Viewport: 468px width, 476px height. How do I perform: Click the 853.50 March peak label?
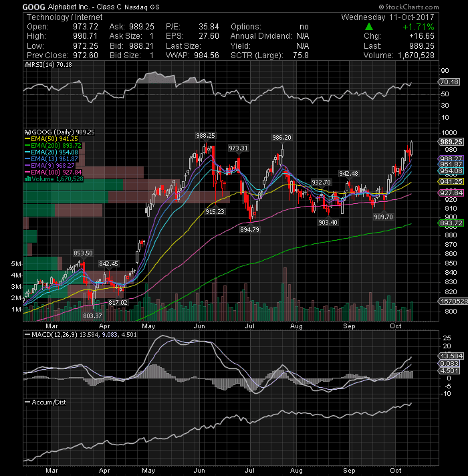click(83, 253)
